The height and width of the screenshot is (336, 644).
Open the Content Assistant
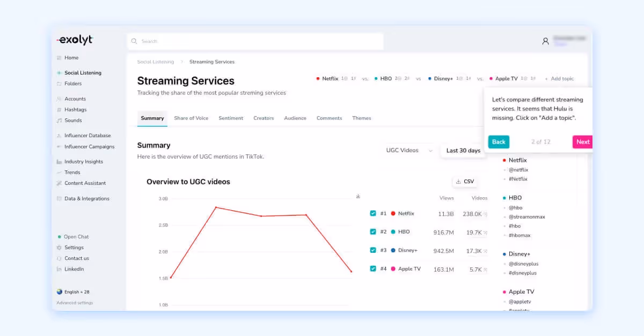point(85,183)
